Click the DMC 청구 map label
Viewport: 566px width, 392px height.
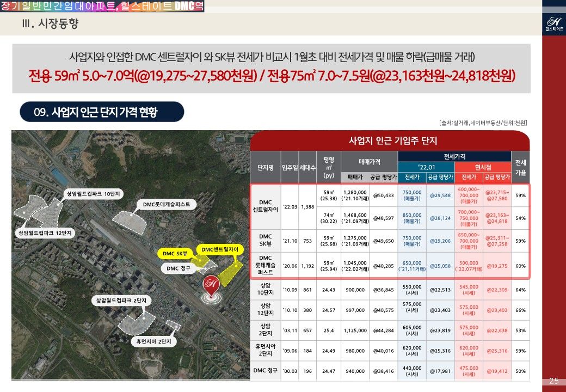click(x=179, y=268)
